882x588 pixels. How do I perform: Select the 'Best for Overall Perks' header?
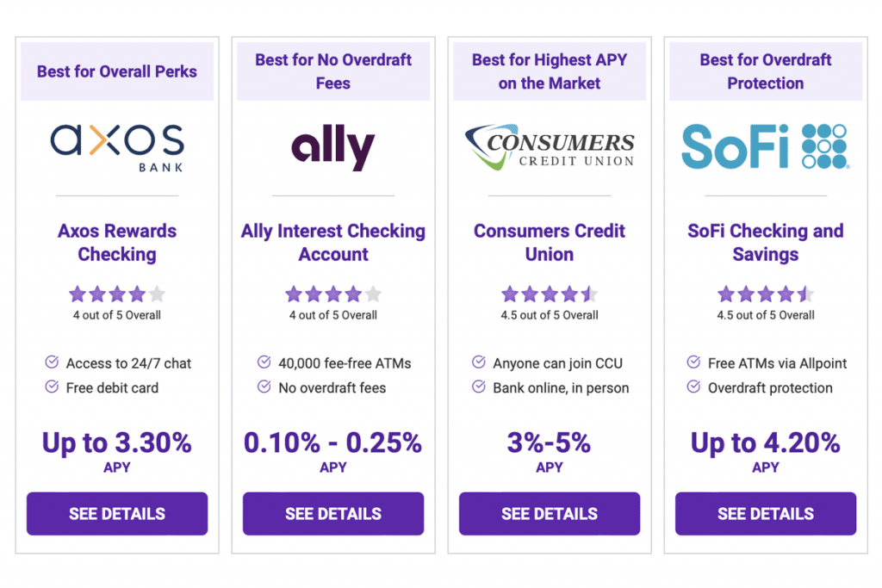(116, 71)
